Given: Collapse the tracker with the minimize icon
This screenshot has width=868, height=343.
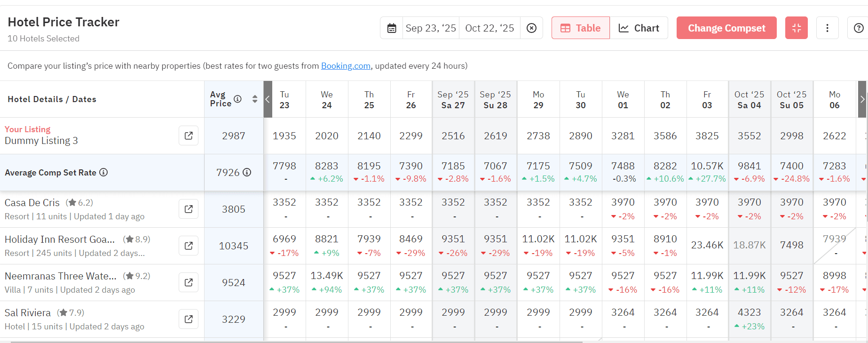Looking at the screenshot, I should [796, 28].
